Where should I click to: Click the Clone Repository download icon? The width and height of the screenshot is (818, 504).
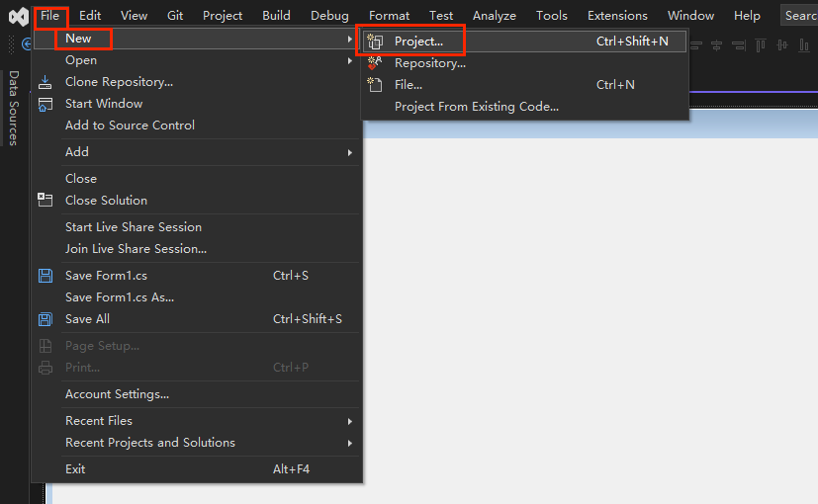point(45,82)
